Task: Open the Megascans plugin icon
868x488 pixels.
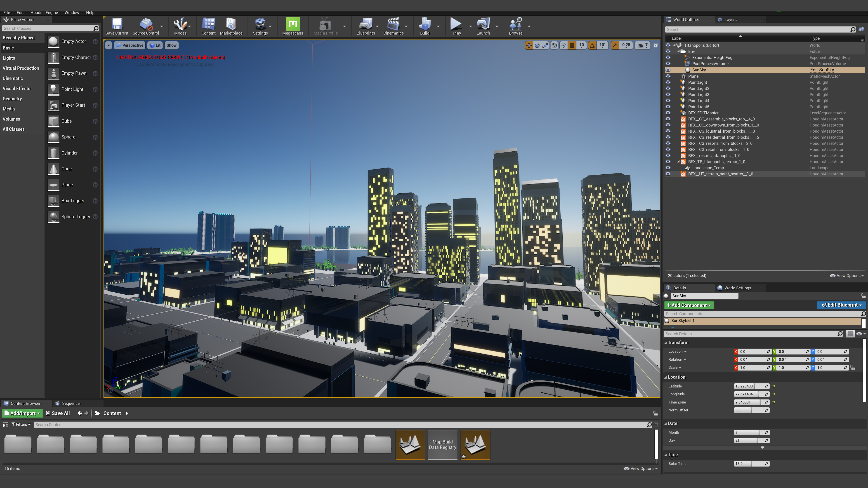Action: [292, 26]
